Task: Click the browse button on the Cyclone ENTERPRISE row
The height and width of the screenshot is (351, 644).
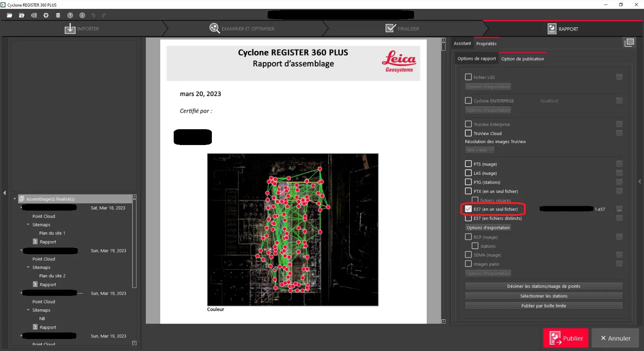Action: point(619,101)
